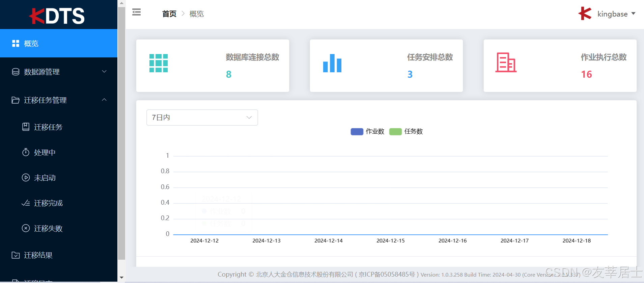Toggle the blue 作业数 legend swatch

tap(357, 131)
